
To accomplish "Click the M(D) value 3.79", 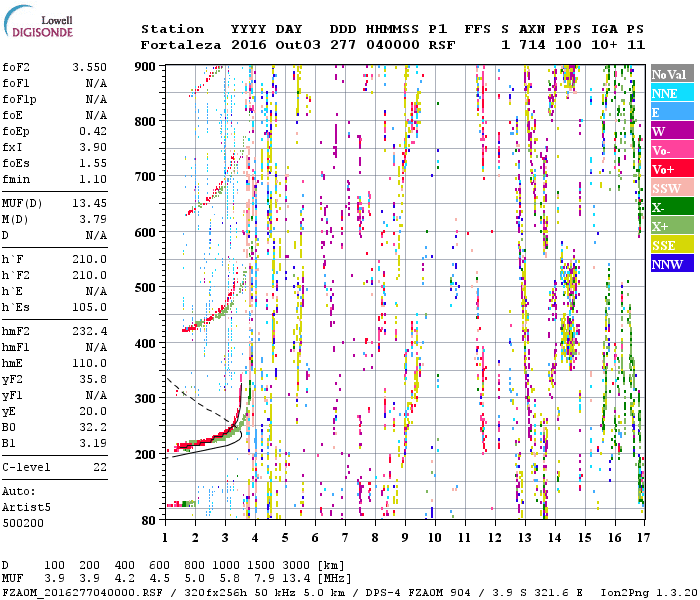I will tap(93, 220).
